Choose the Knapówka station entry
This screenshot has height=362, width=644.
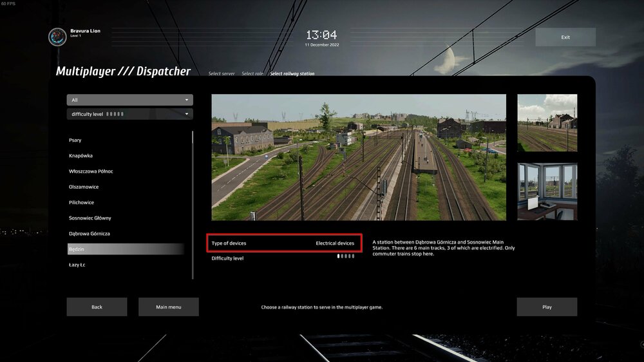[x=81, y=156]
